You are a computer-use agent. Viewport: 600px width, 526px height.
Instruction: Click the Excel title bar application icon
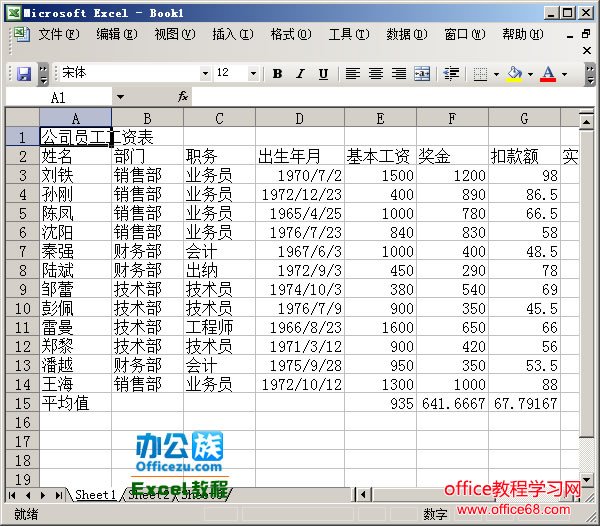click(14, 13)
